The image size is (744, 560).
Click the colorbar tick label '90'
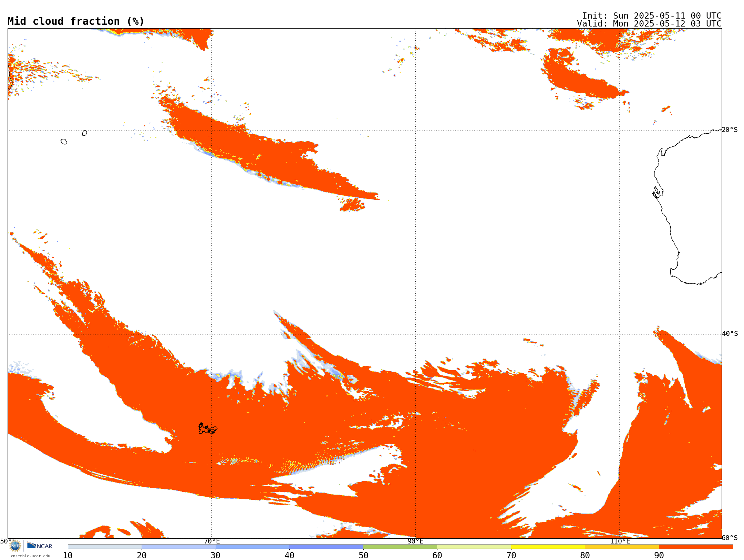[659, 556]
